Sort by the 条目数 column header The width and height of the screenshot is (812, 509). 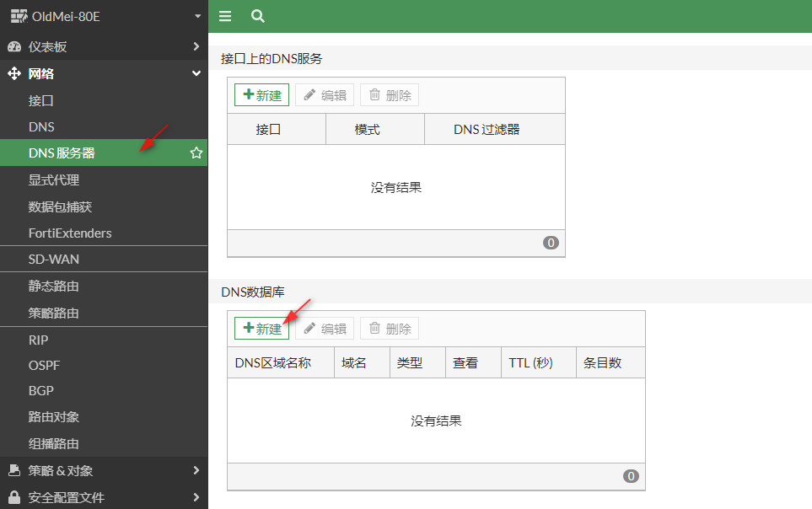pyautogui.click(x=610, y=362)
